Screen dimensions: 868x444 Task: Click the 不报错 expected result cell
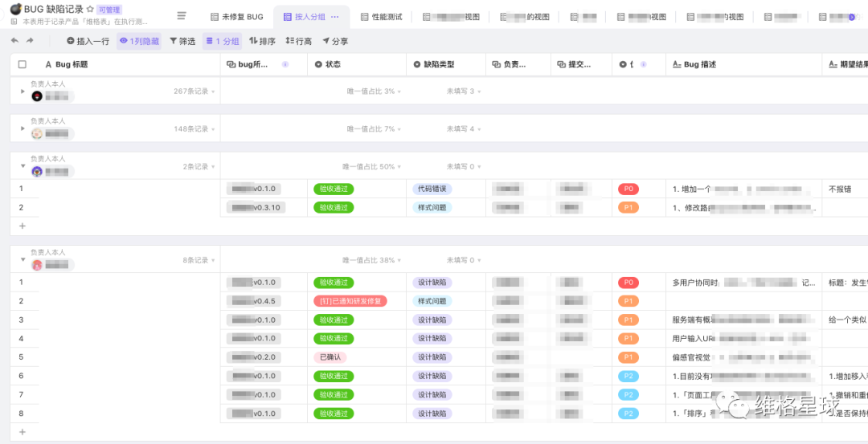(845, 189)
